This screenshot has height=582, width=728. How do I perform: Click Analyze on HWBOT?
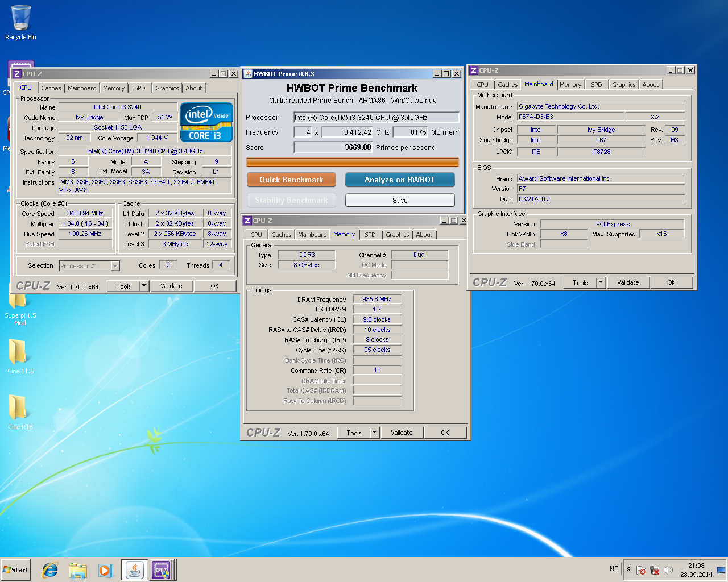400,180
